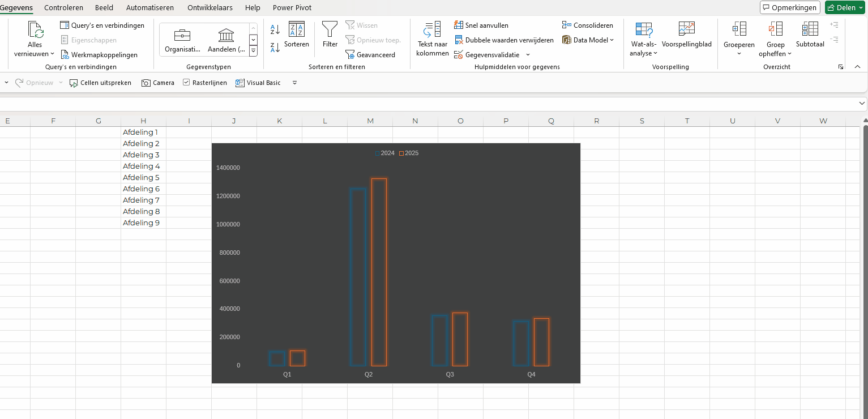Click the Opmerkingen button
This screenshot has width=868, height=419.
[x=790, y=7]
